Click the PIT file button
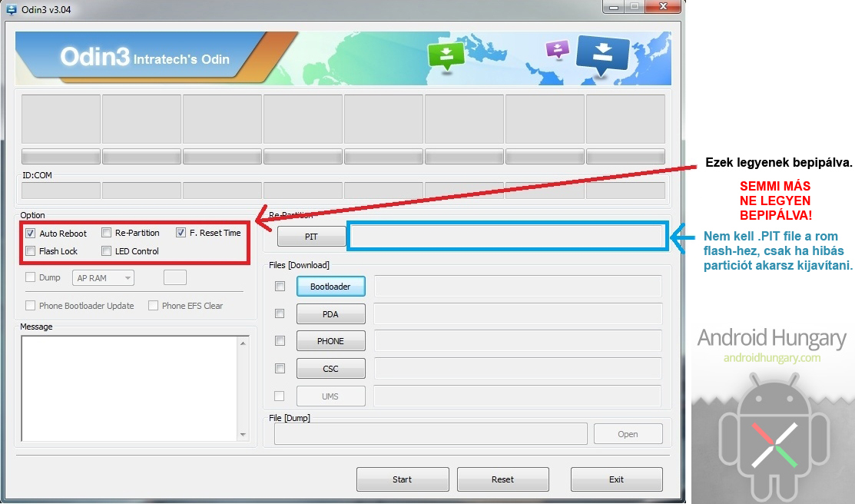 [311, 236]
